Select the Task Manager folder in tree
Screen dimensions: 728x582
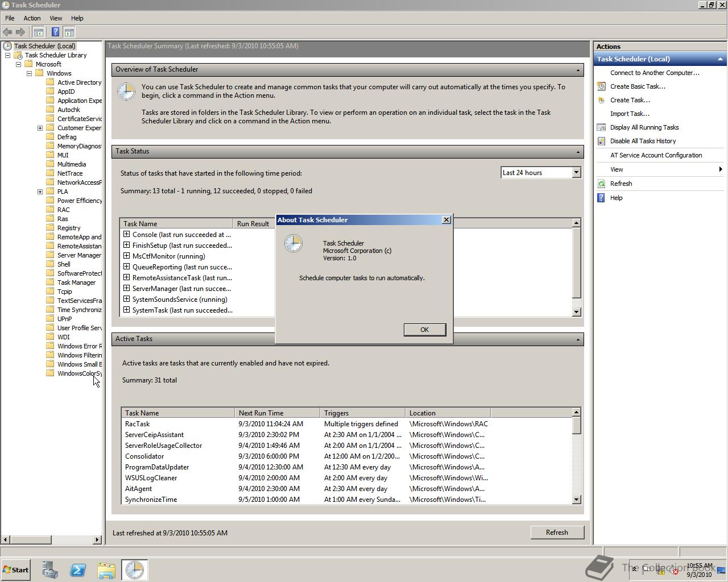76,282
